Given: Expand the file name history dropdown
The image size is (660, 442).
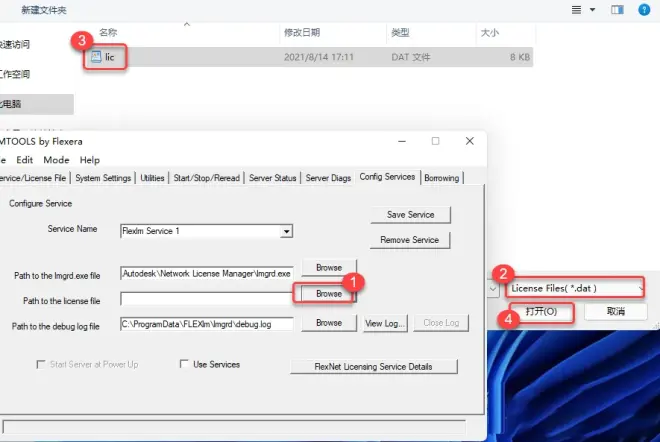Looking at the screenshot, I should point(493,289).
